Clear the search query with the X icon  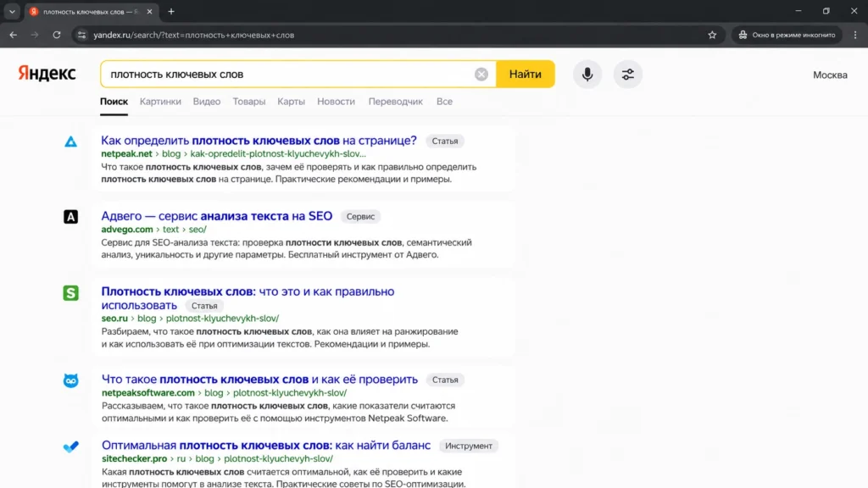coord(481,75)
